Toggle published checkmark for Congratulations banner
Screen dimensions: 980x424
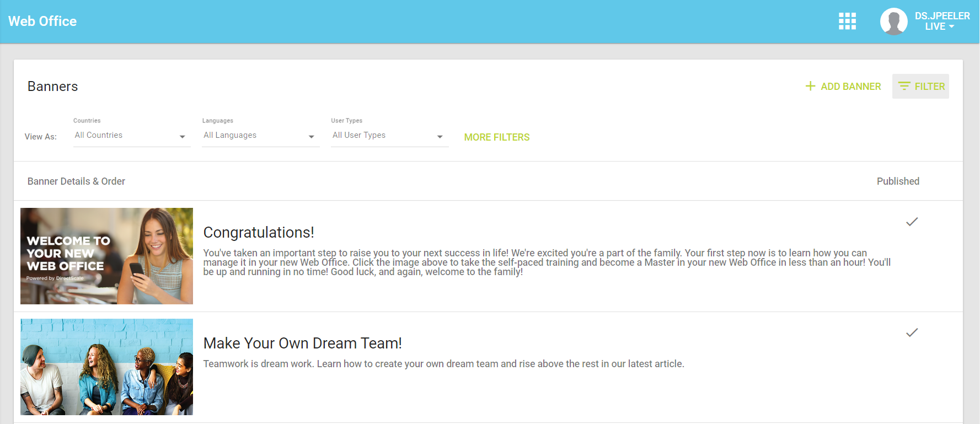(912, 222)
